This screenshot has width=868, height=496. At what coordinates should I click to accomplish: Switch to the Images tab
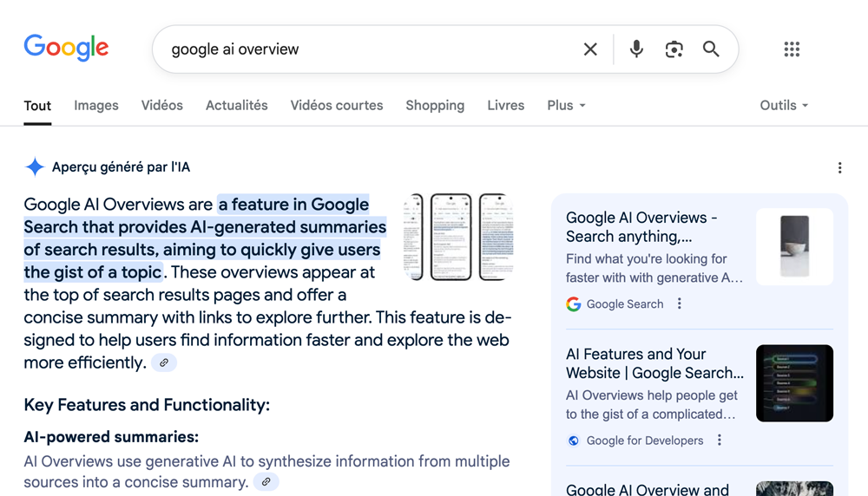[x=96, y=106]
